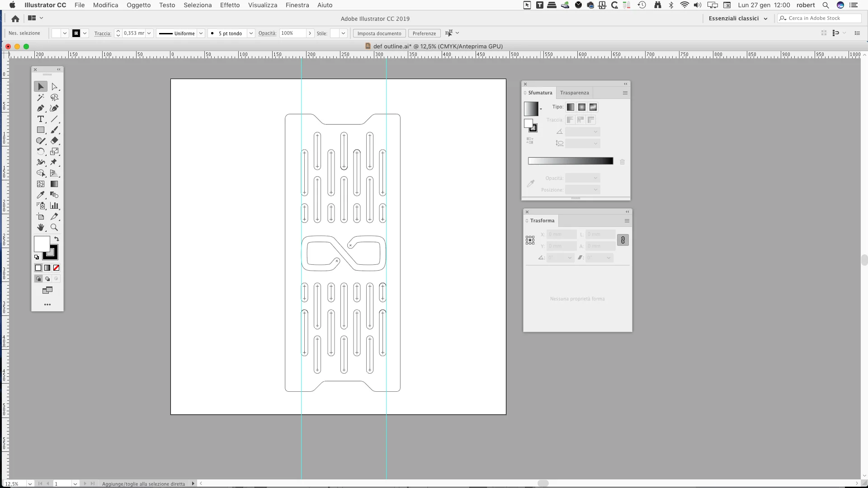The image size is (868, 488).
Task: Click the Imposta documento button
Action: point(379,33)
